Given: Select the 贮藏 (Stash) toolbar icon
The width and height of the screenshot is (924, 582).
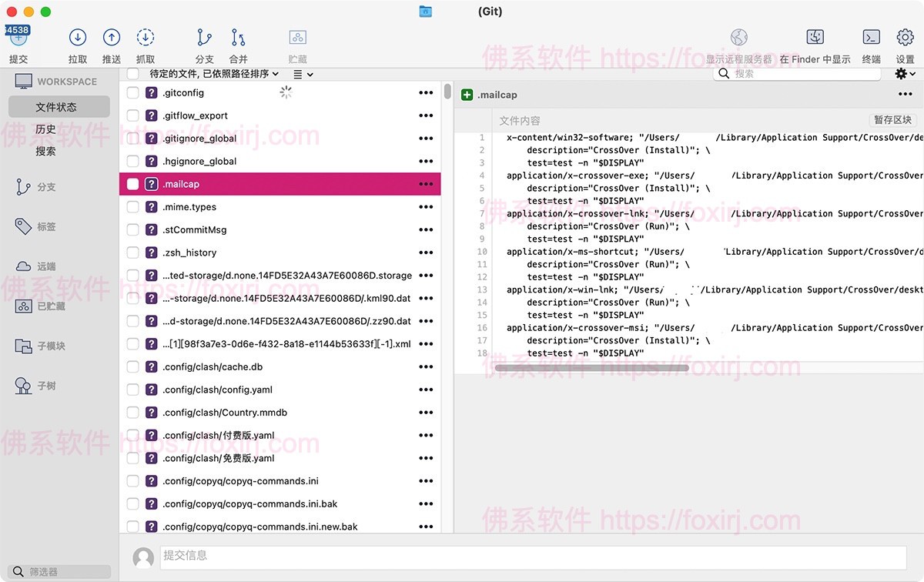Looking at the screenshot, I should click(x=297, y=36).
